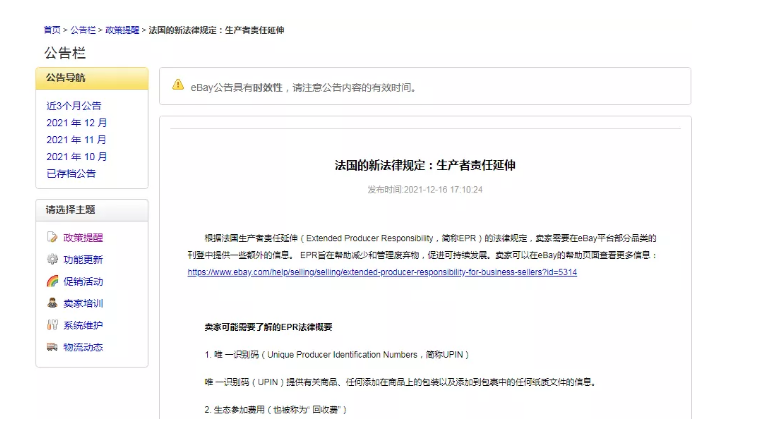Select the 功能更新 topic text link
The height and width of the screenshot is (441, 784).
click(83, 260)
